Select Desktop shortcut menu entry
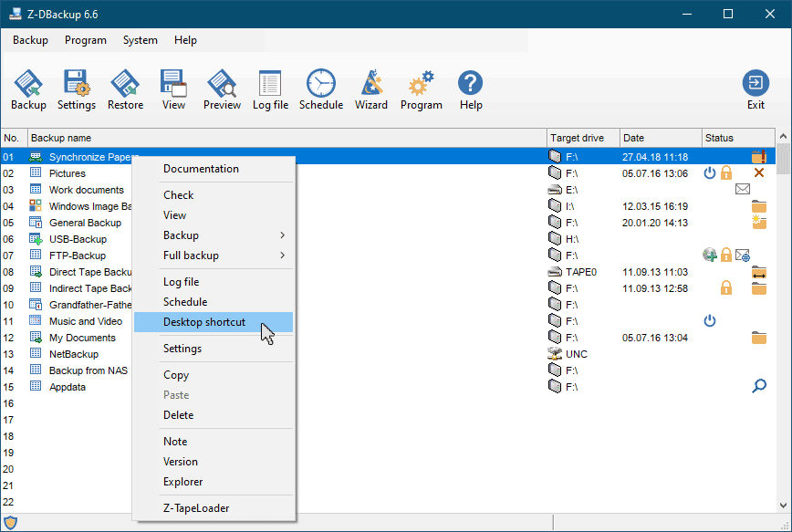The width and height of the screenshot is (792, 532). [x=214, y=322]
